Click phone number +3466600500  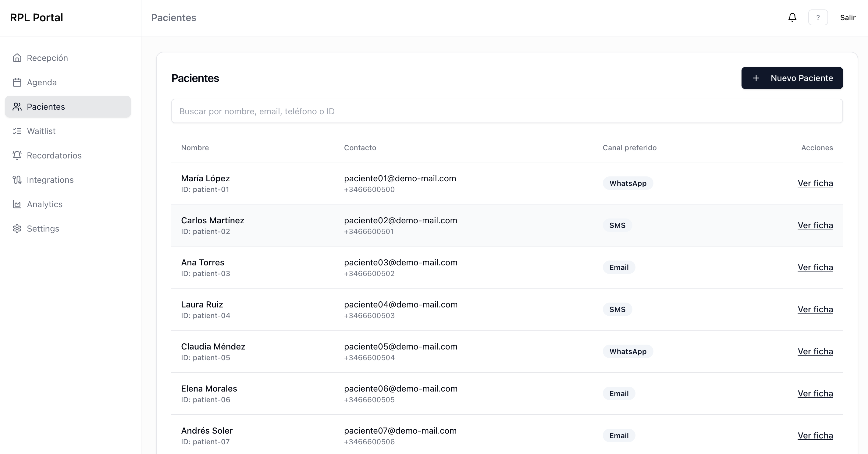[369, 190]
